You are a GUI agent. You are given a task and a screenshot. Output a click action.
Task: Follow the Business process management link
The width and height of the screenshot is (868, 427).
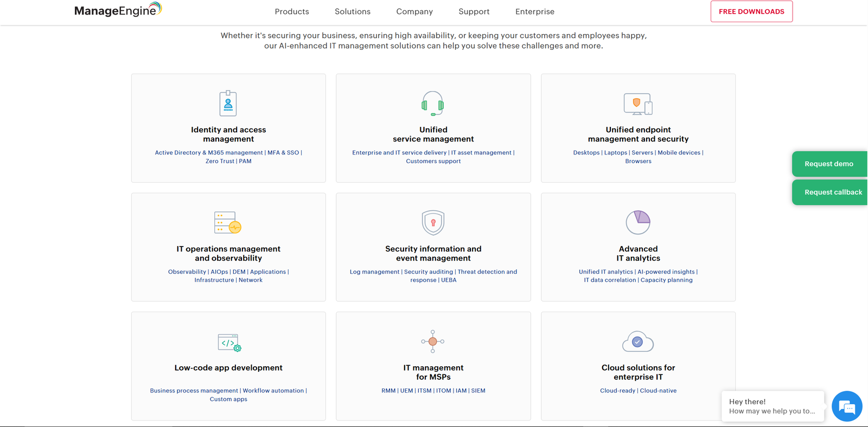pos(194,391)
